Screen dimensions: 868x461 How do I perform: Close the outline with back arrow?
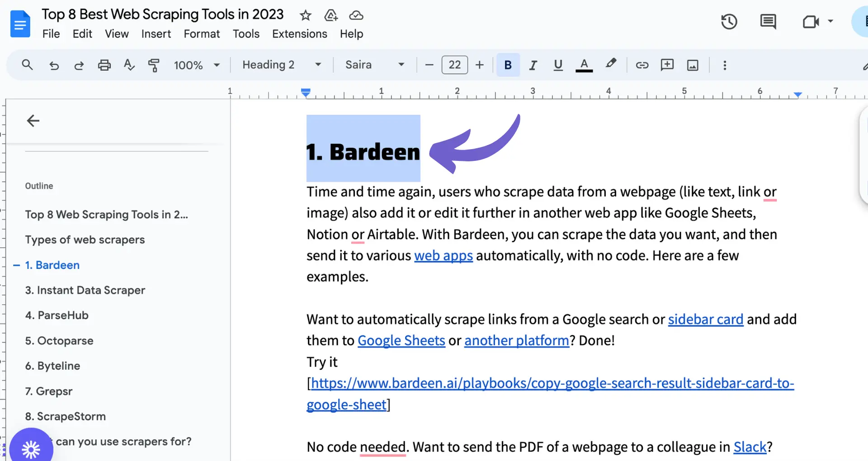click(x=33, y=121)
